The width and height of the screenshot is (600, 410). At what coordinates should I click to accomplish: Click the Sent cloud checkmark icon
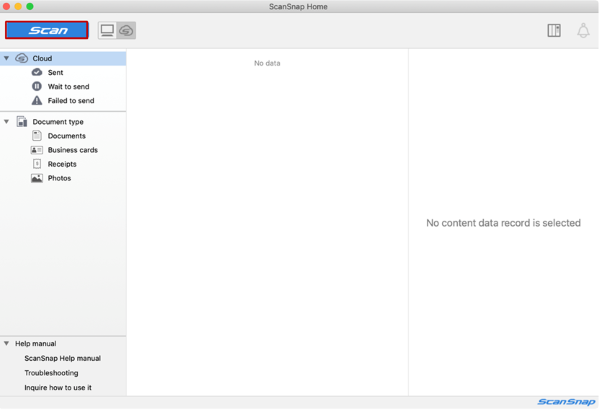(x=37, y=72)
